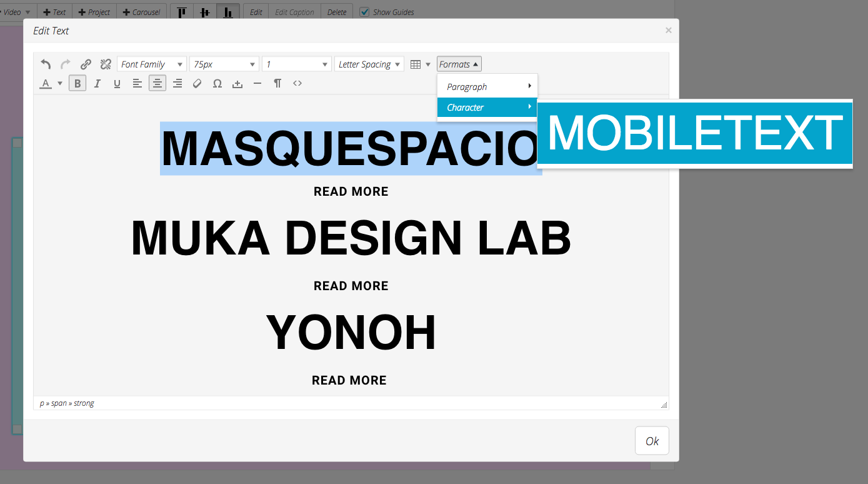Image resolution: width=868 pixels, height=484 pixels.
Task: Uncheck the Show Guides checkbox
Action: 364,11
